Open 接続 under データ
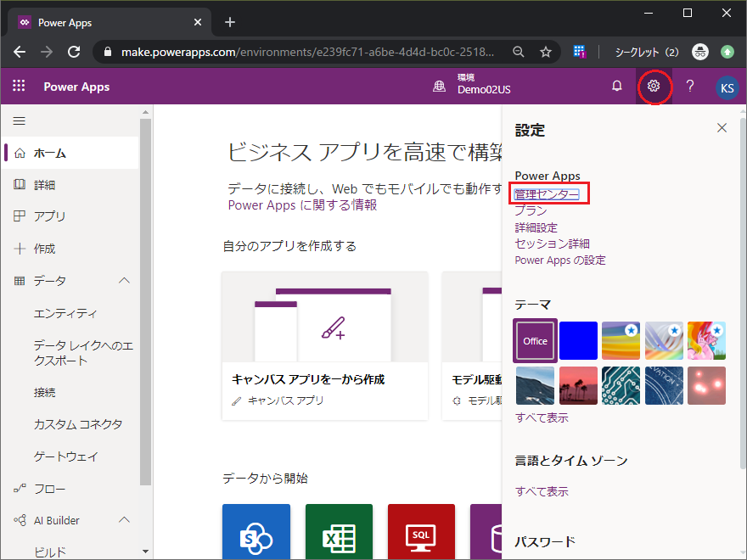747x560 pixels. [44, 392]
